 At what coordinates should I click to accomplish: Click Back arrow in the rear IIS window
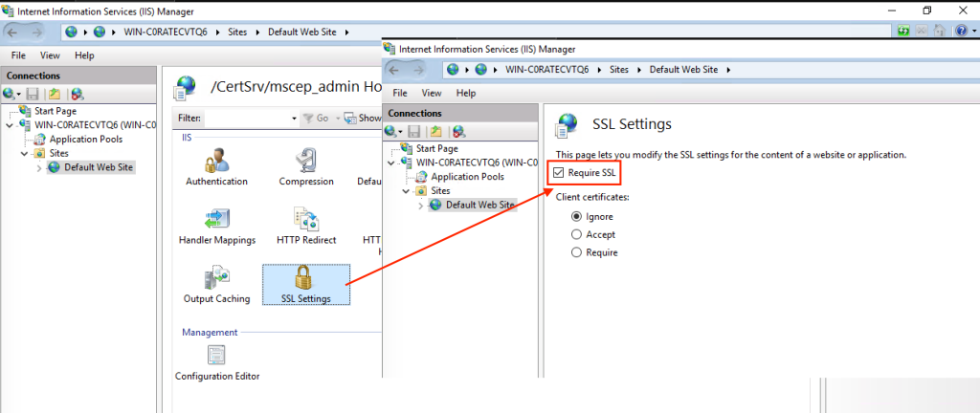click(x=13, y=32)
